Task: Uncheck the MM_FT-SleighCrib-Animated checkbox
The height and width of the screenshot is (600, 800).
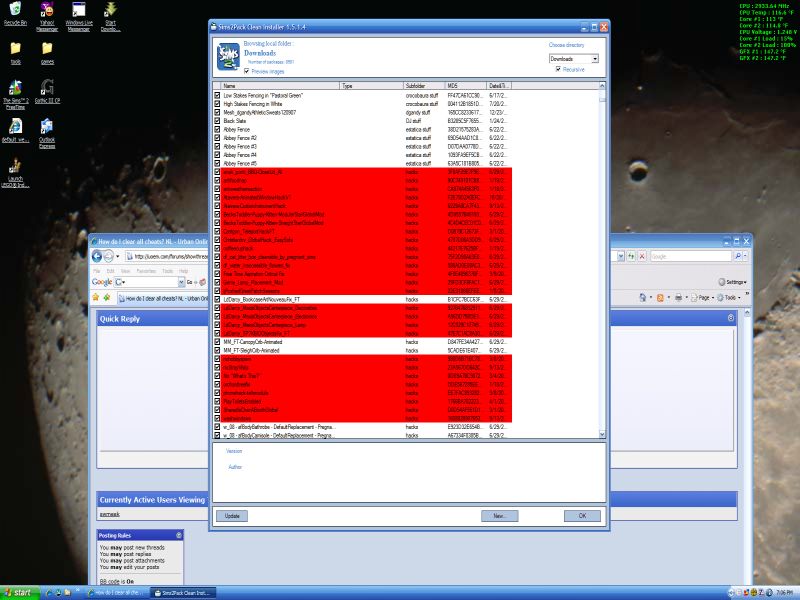Action: tap(217, 351)
